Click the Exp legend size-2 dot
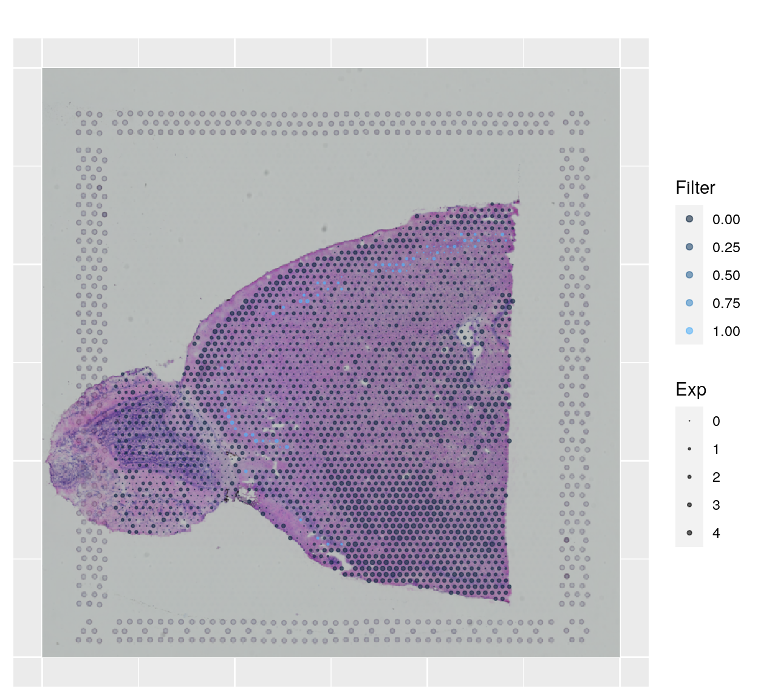The width and height of the screenshot is (758, 700). pos(689,477)
